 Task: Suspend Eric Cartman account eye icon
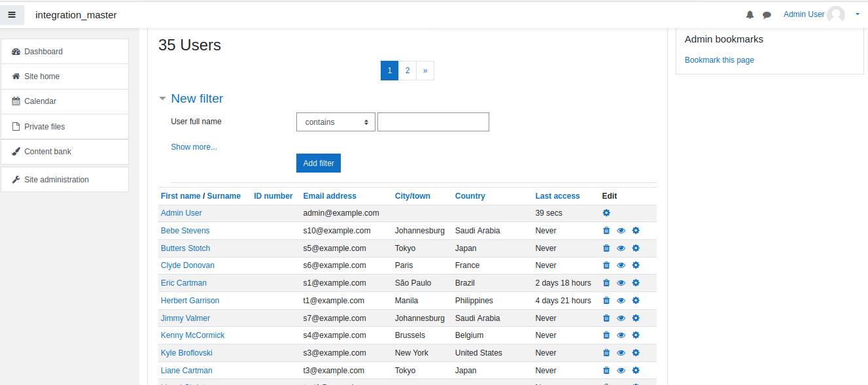click(621, 283)
